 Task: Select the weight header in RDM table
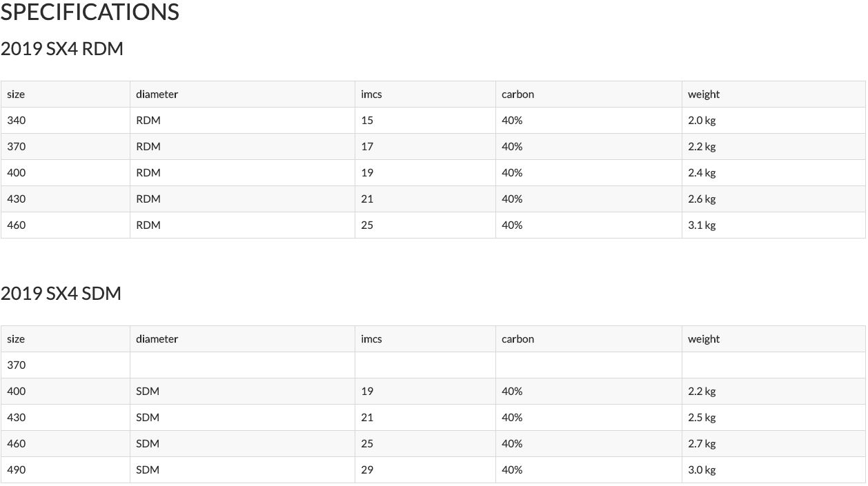[703, 94]
